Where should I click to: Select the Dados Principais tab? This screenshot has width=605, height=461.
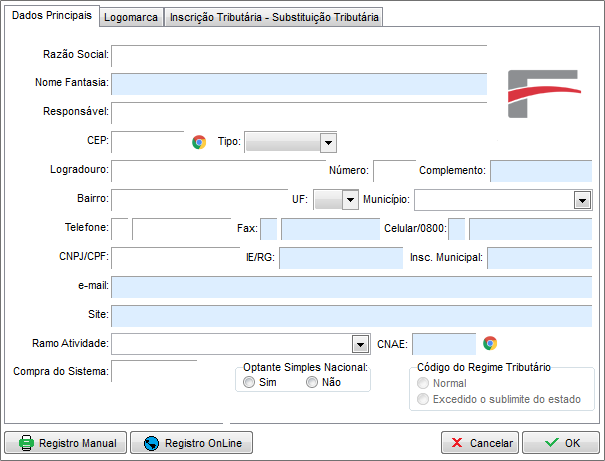(51, 16)
